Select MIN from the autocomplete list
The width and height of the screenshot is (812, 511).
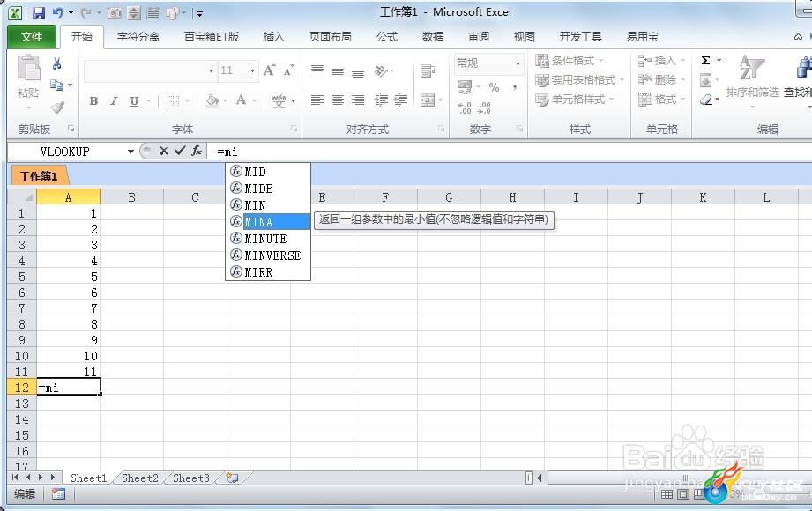(268, 205)
